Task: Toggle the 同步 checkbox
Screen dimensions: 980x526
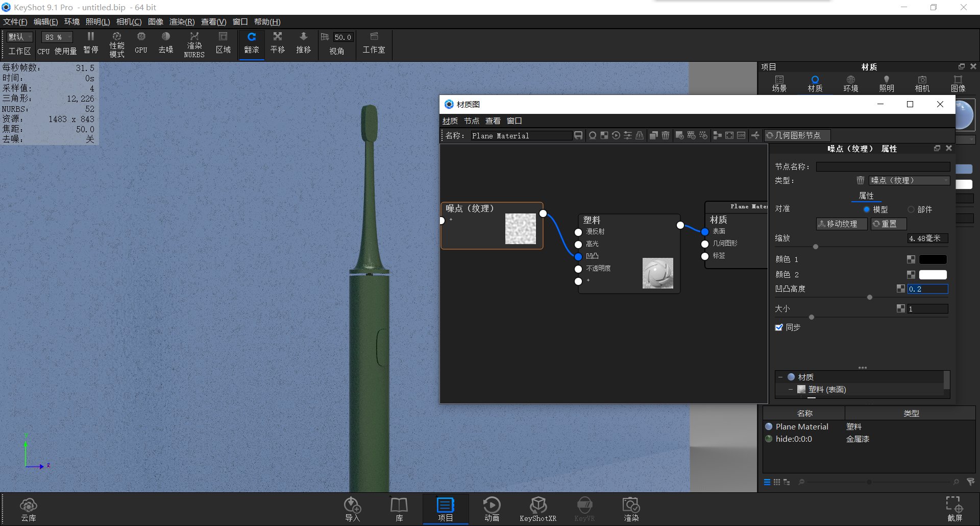Action: click(x=779, y=327)
